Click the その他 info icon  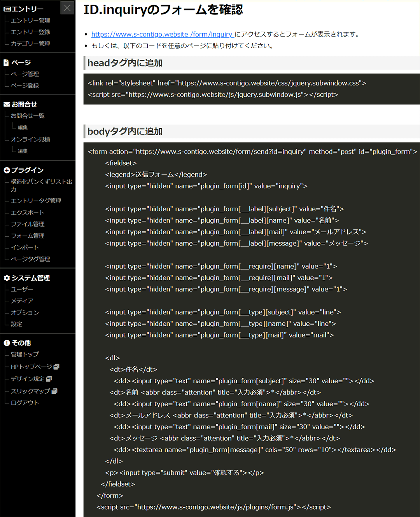pos(7,343)
